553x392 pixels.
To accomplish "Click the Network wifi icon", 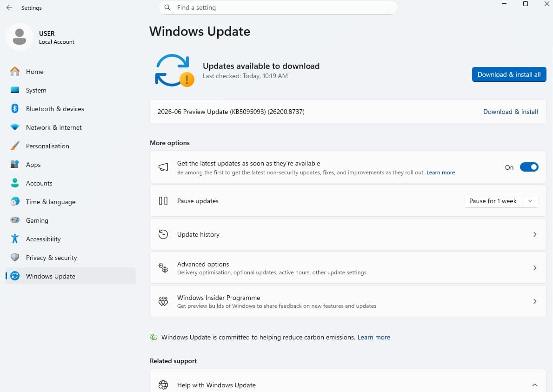I will point(15,127).
